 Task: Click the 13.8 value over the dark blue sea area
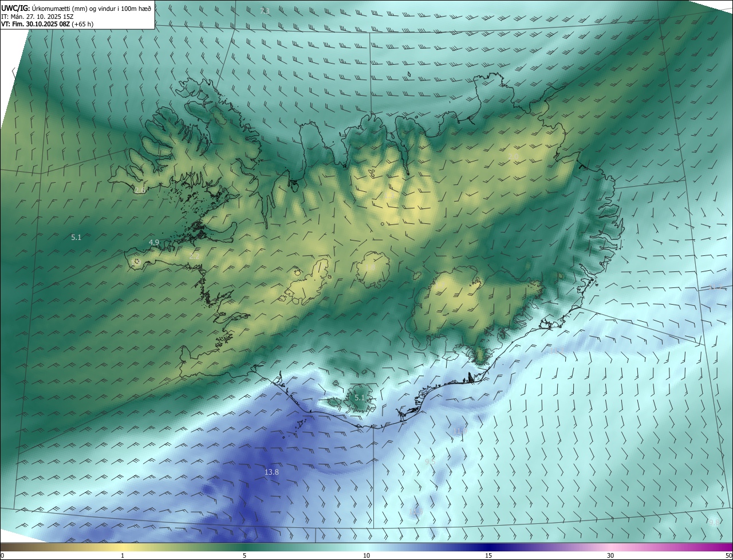point(271,472)
